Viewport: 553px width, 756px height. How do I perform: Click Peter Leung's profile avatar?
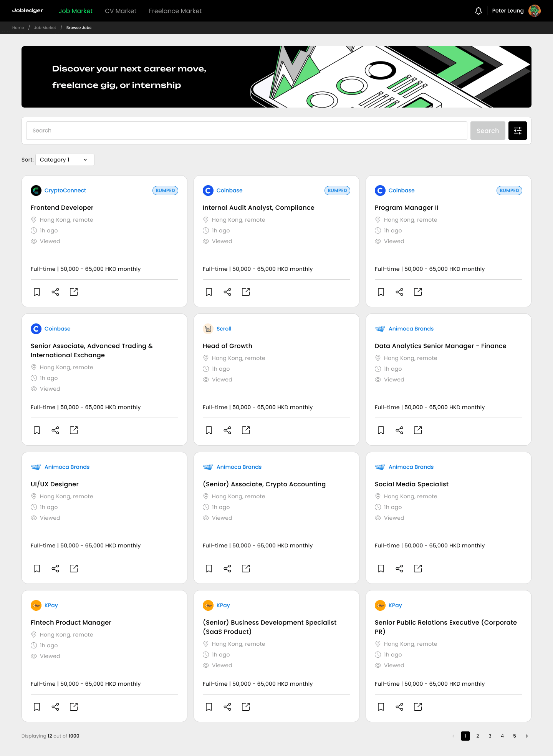click(x=534, y=11)
